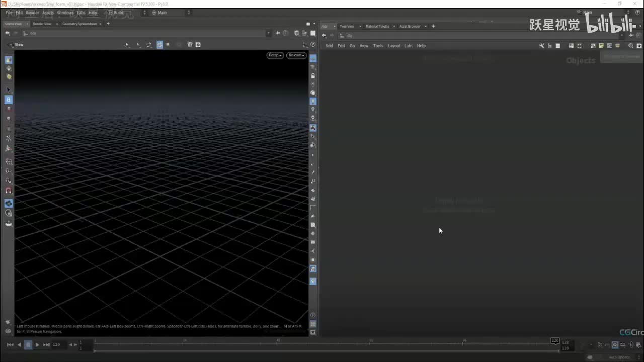
Task: Open the Assets menu
Action: coord(48,13)
